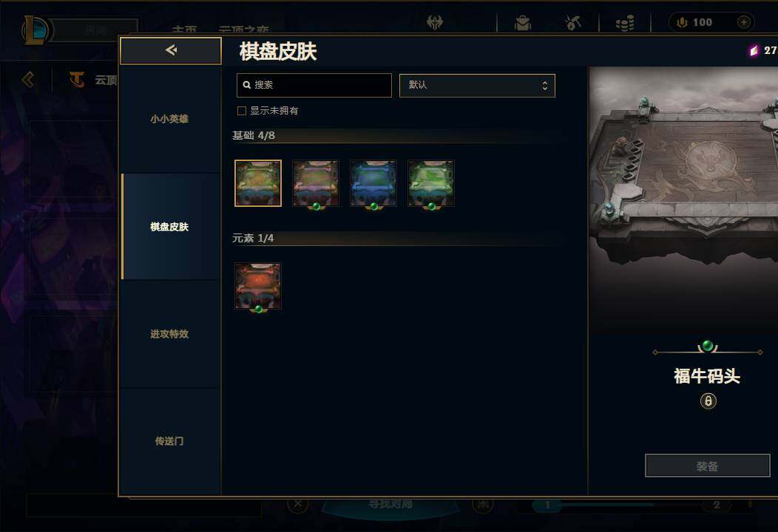Open the clash helmet icon in top bar

[x=435, y=22]
